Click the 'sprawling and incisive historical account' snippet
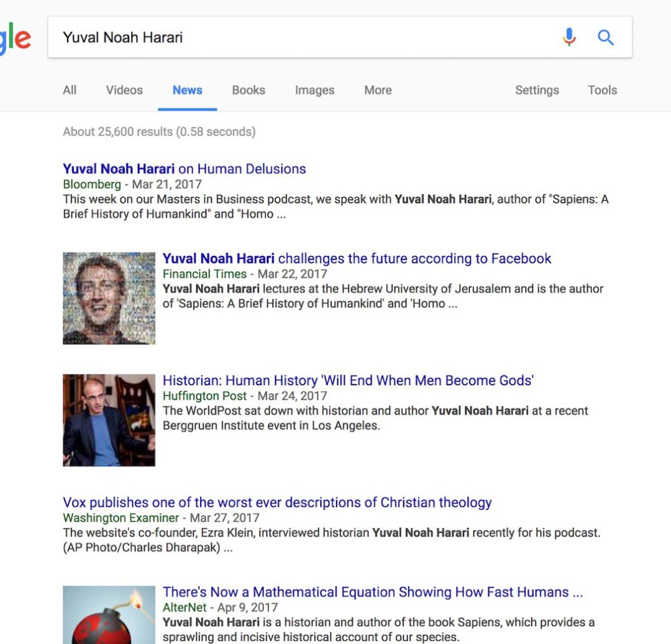This screenshot has height=644, width=671. pyautogui.click(x=379, y=630)
